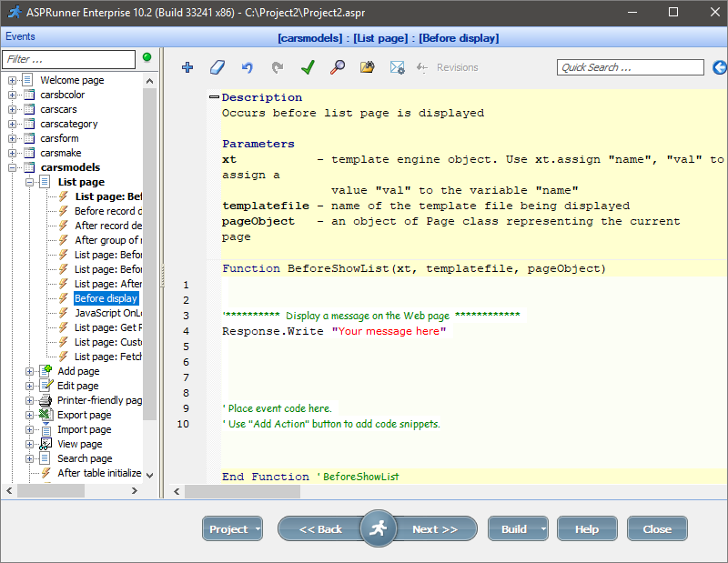728x563 pixels.
Task: Click the running man icon between navigation buttons
Action: 378,528
